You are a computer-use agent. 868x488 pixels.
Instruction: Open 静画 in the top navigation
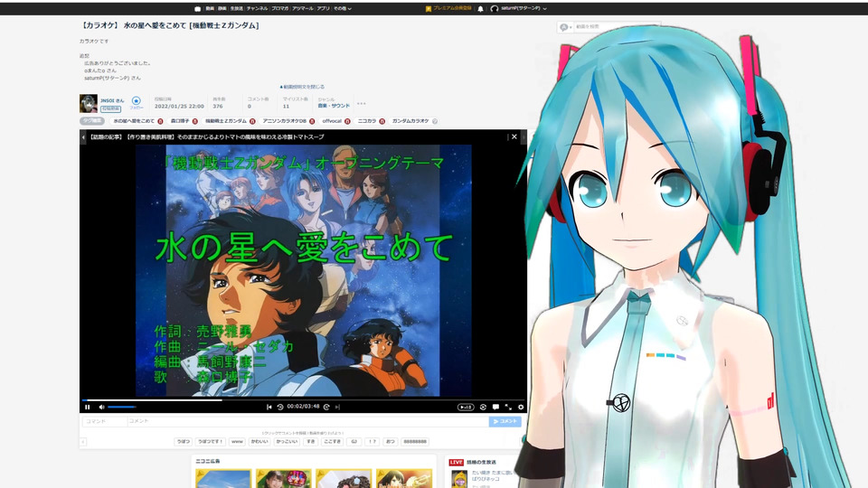click(222, 8)
